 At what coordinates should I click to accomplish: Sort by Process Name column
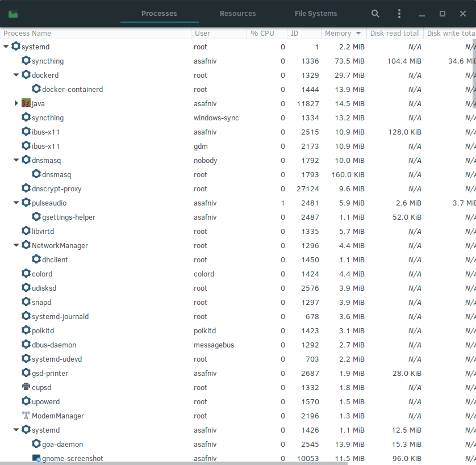tap(95, 33)
